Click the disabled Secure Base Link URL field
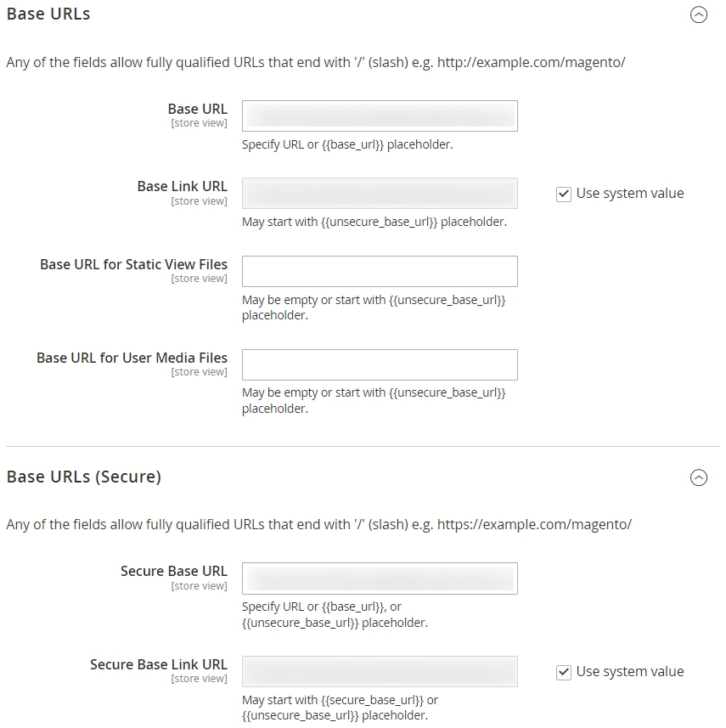 380,671
